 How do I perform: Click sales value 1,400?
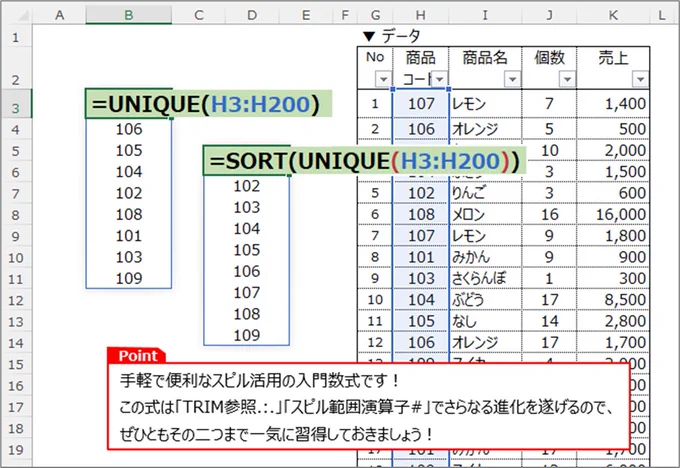pos(613,104)
